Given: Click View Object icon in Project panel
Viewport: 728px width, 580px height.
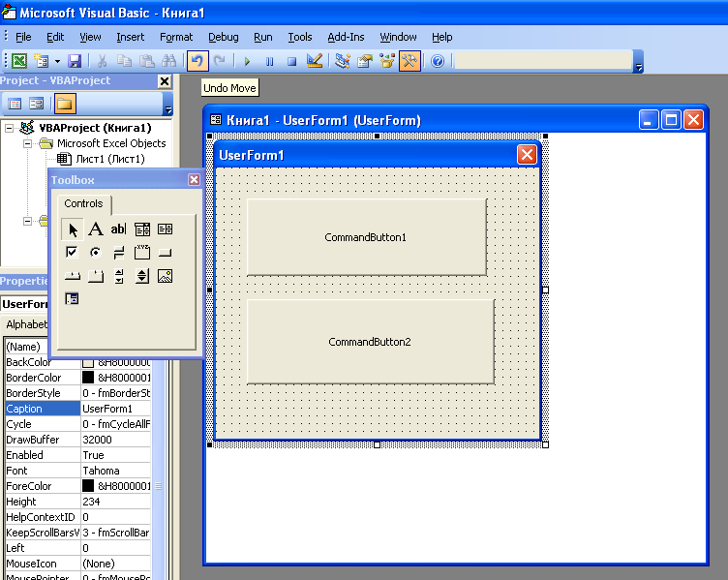Looking at the screenshot, I should pyautogui.click(x=36, y=104).
